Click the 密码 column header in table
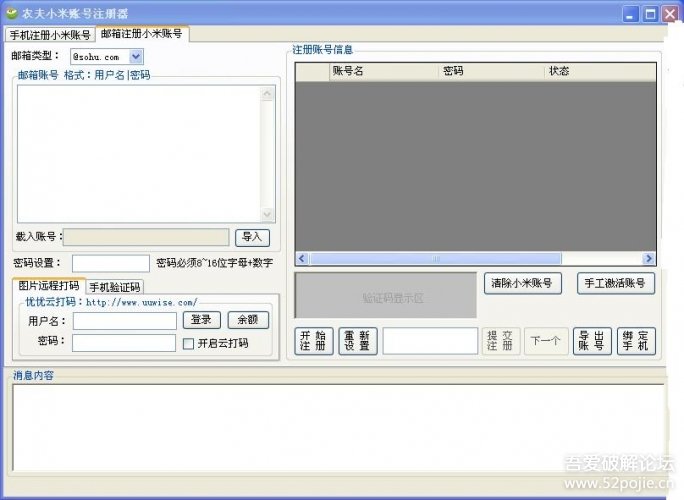This screenshot has height=500, width=684. [492, 71]
